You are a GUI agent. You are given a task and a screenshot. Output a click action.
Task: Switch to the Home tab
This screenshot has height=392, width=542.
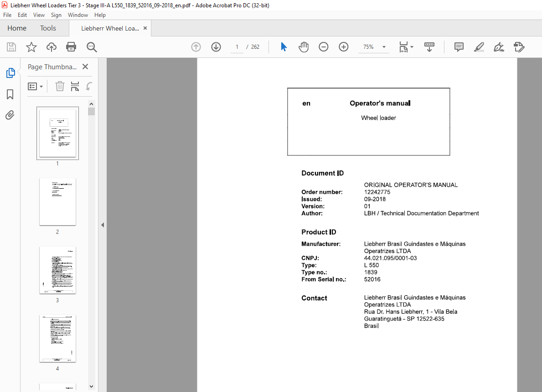(x=17, y=28)
